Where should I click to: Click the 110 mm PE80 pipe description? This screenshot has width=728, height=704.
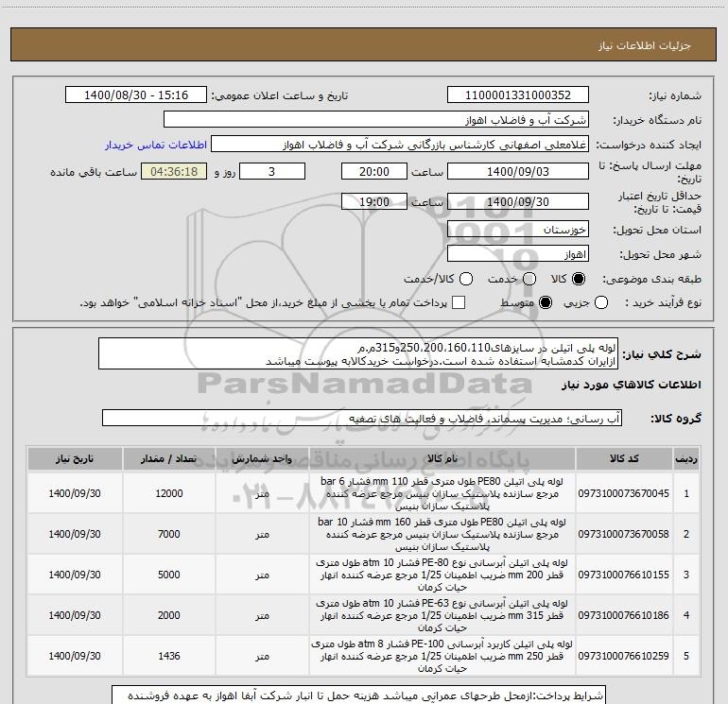coord(442,493)
